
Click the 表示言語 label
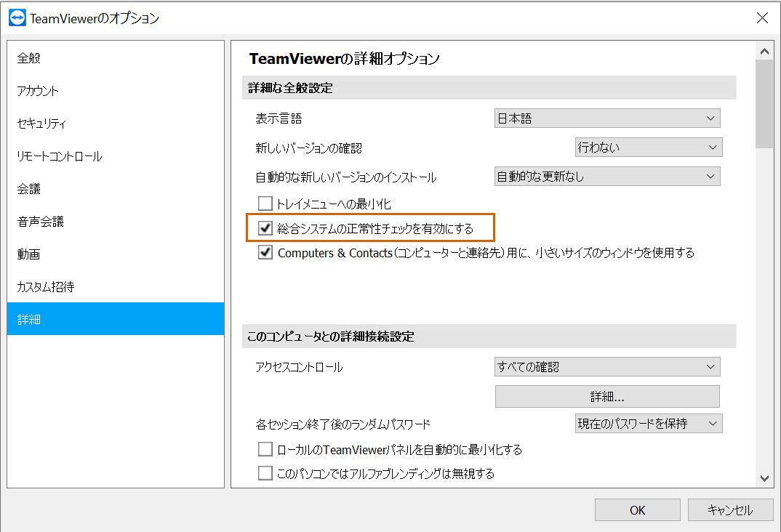click(x=279, y=118)
